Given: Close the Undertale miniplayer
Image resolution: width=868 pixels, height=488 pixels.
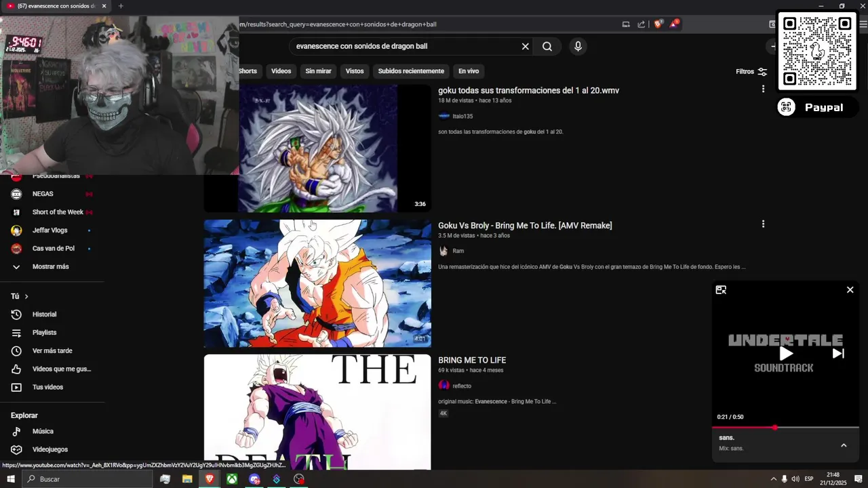Looking at the screenshot, I should 850,289.
